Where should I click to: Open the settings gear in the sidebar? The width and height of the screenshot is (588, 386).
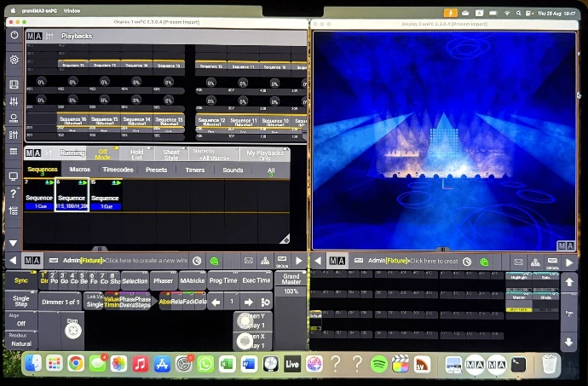pos(14,60)
